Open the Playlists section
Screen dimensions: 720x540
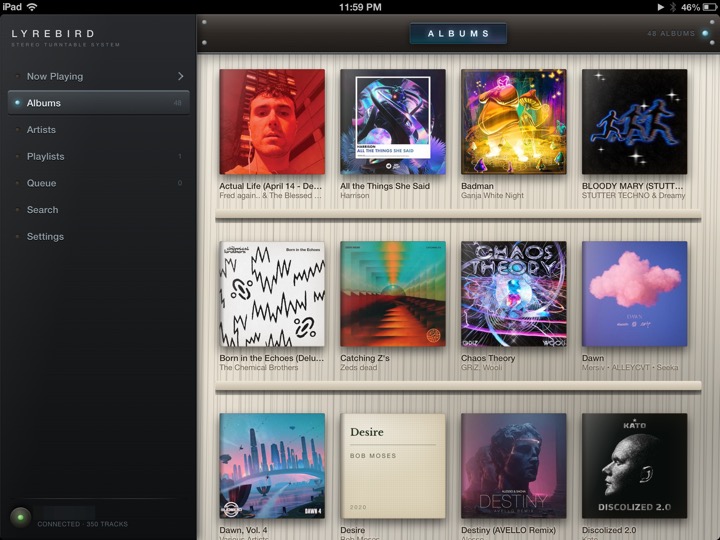[99, 156]
